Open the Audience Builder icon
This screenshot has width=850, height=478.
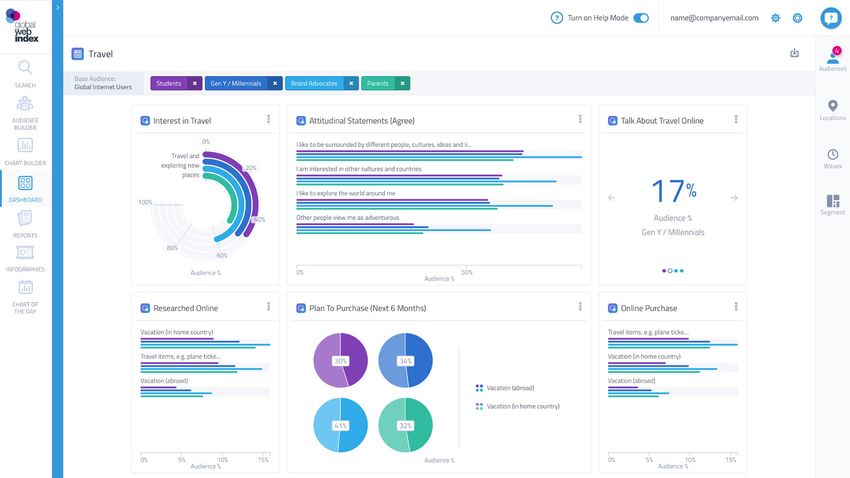click(x=25, y=105)
